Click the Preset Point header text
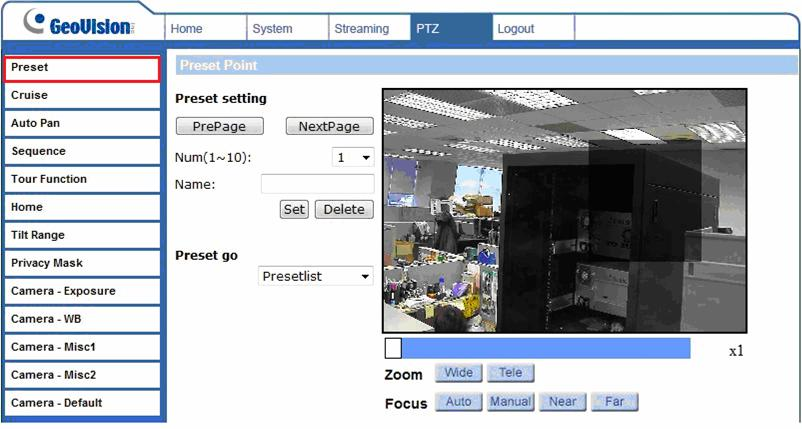 pos(219,65)
